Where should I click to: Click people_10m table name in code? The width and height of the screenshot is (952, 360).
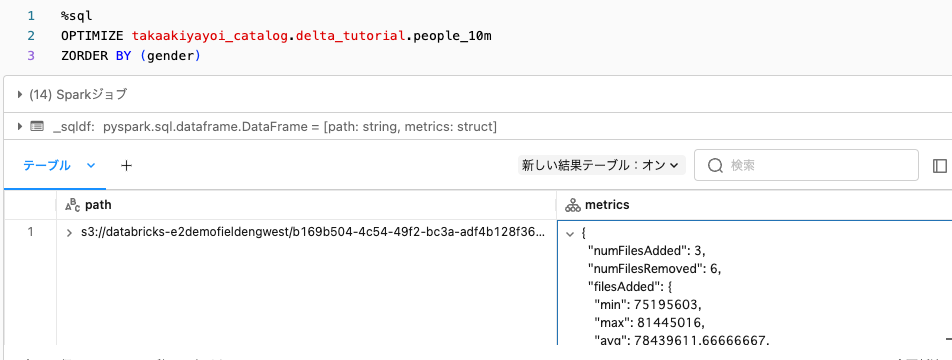pos(452,36)
